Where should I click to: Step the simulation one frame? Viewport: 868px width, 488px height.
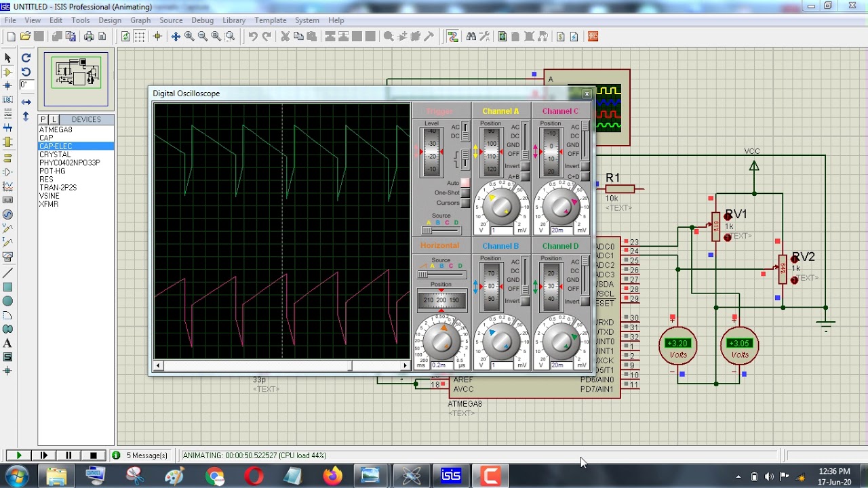[x=44, y=455]
